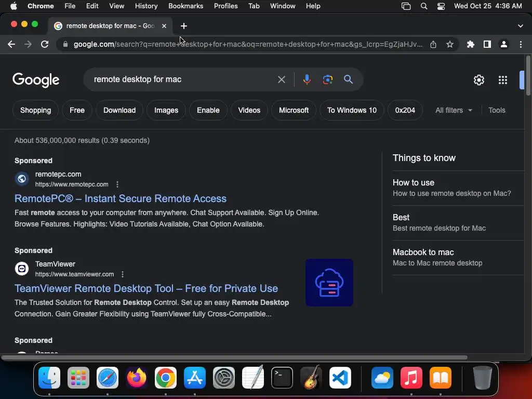
Task: Start search by voice
Action: click(x=307, y=79)
